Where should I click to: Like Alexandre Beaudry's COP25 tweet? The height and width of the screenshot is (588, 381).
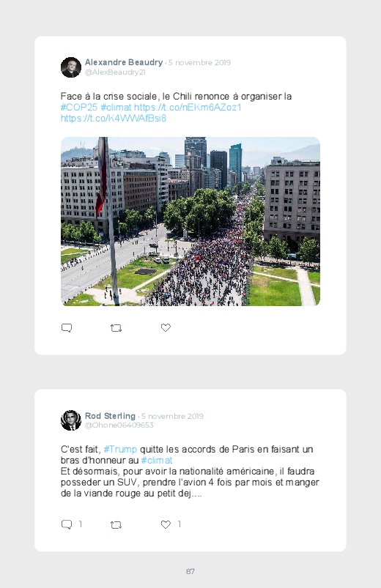coord(166,327)
